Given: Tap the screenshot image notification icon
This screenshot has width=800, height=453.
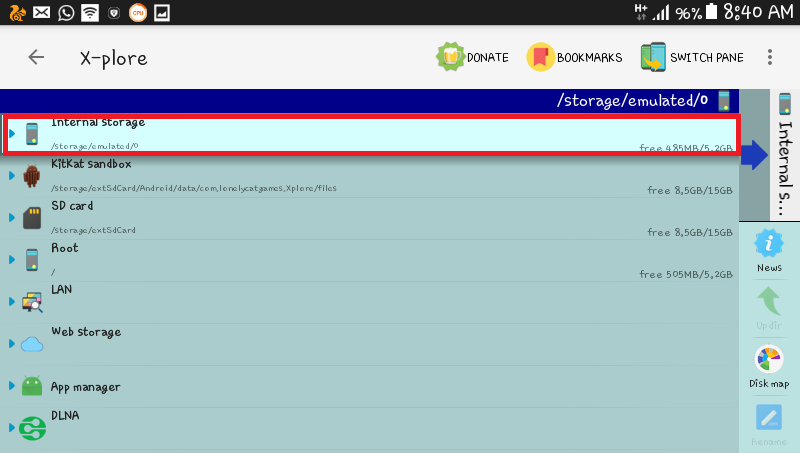Looking at the screenshot, I should [162, 12].
